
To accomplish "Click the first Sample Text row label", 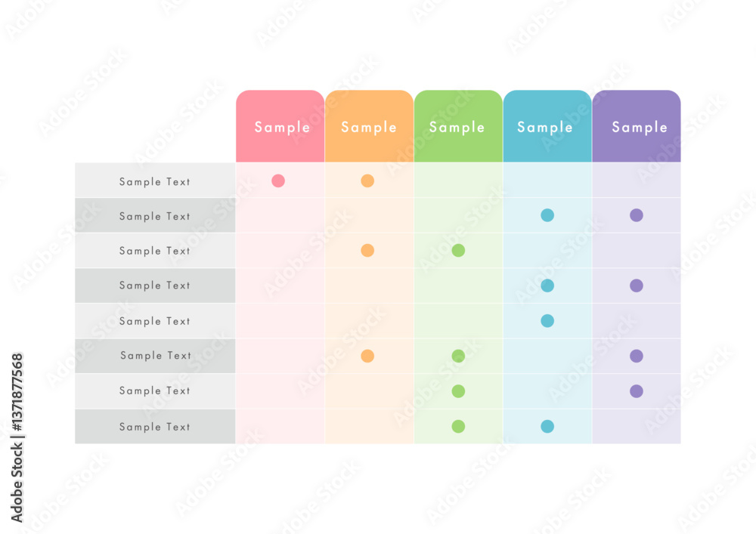I will [155, 181].
